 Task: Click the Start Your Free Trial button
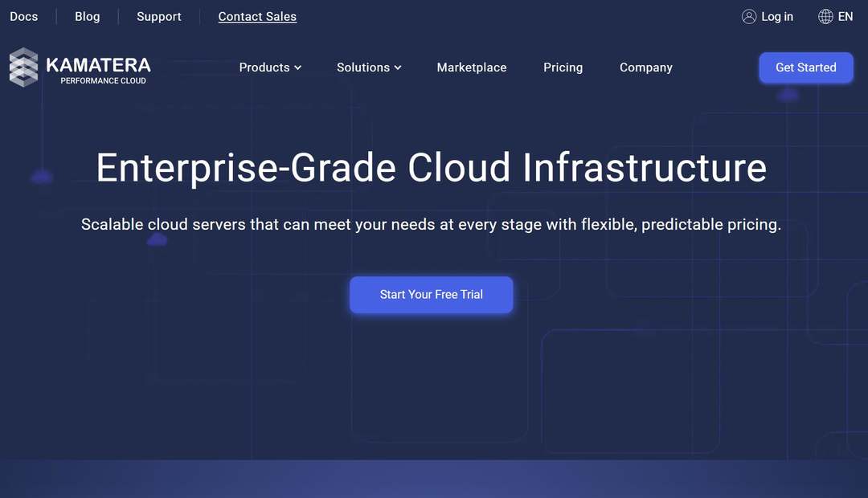pyautogui.click(x=431, y=295)
